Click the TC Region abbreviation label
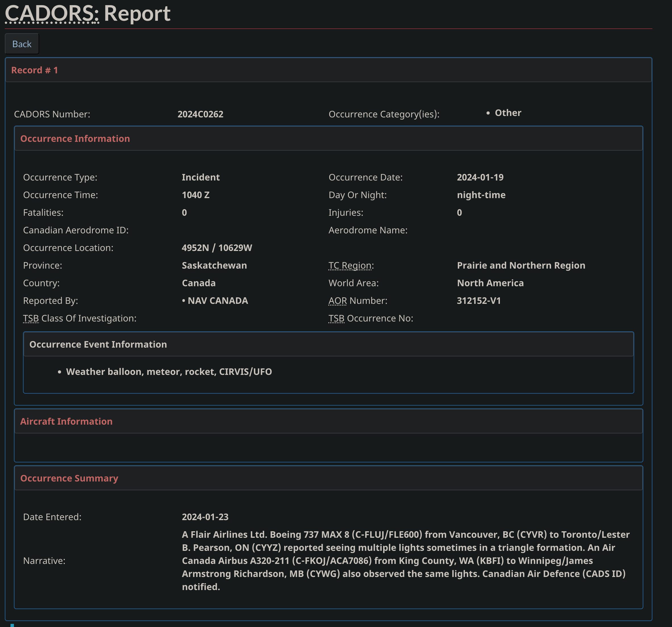 pyautogui.click(x=350, y=265)
